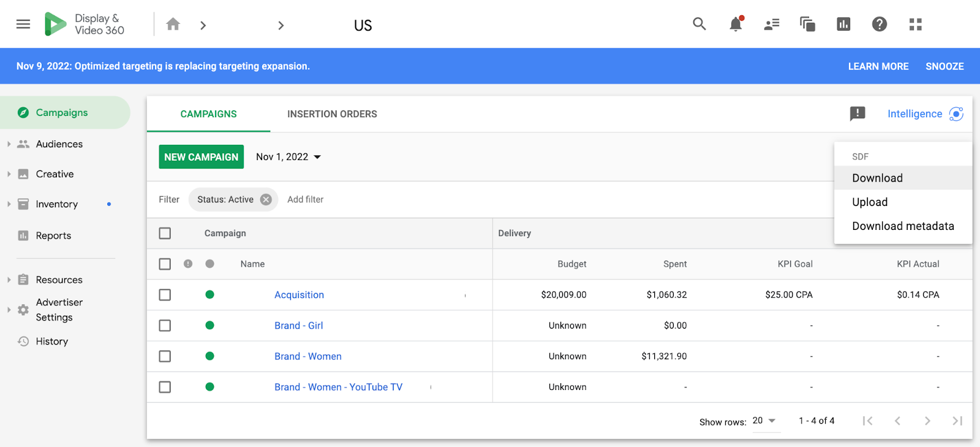Click the send feedback icon

tap(858, 113)
